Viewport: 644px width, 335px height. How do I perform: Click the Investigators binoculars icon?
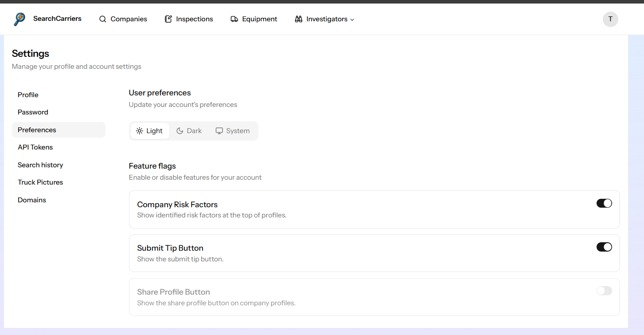point(299,19)
